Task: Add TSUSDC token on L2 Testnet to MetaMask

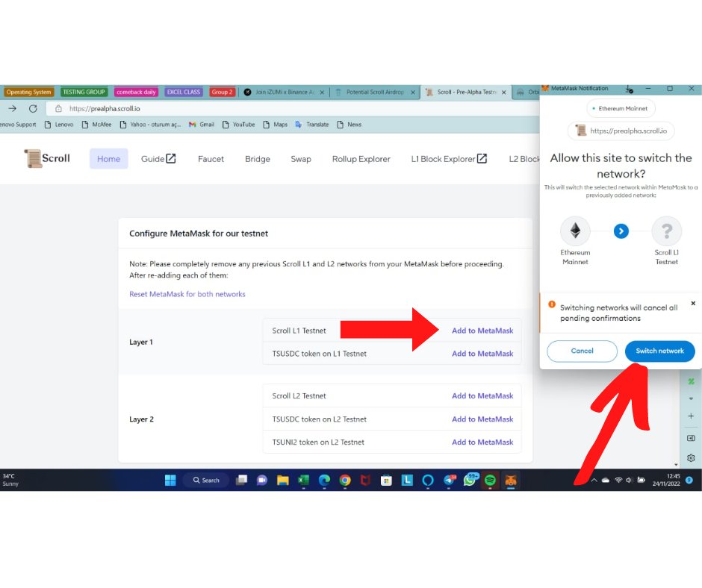Action: (x=482, y=419)
